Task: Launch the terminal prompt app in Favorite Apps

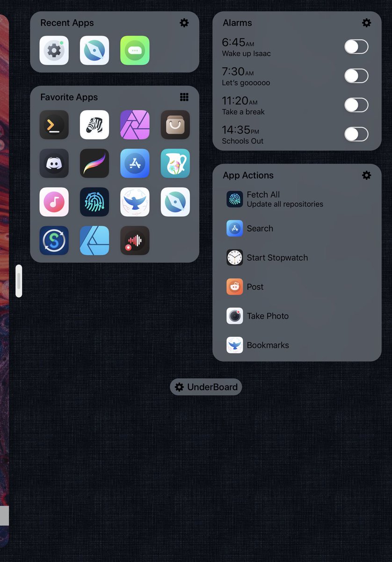Action: coord(54,125)
